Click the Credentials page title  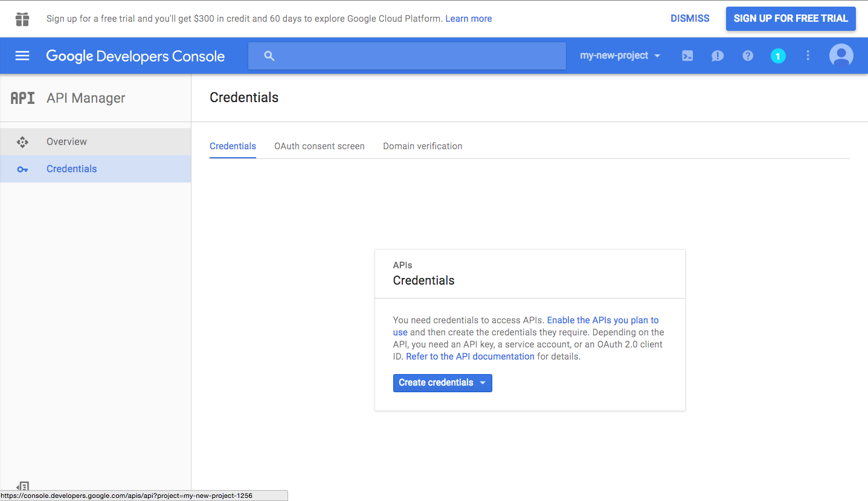tap(244, 98)
